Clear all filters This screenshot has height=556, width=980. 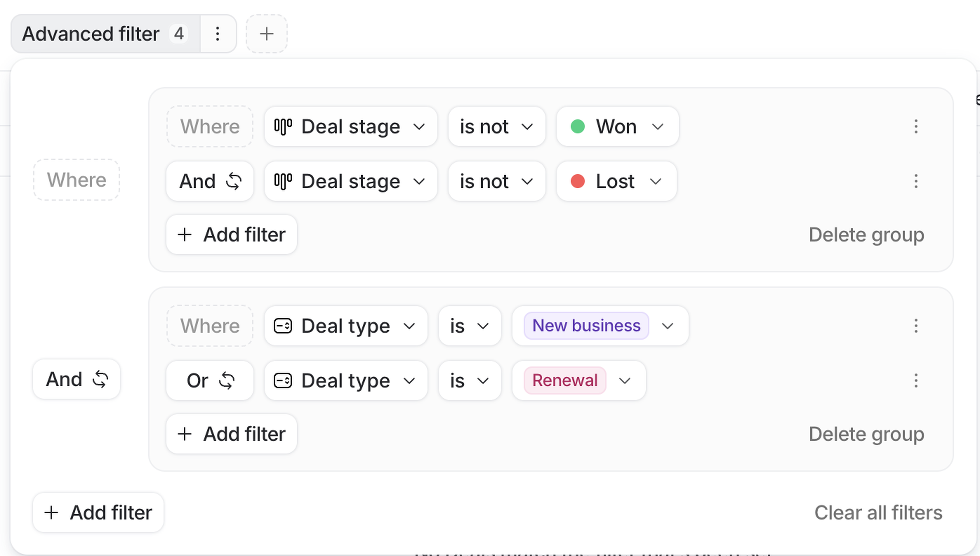878,512
